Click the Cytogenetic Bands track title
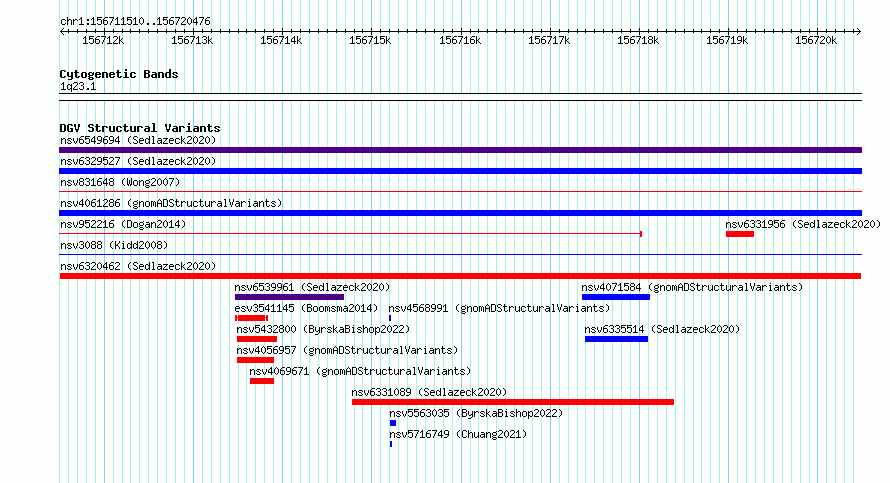 [119, 74]
